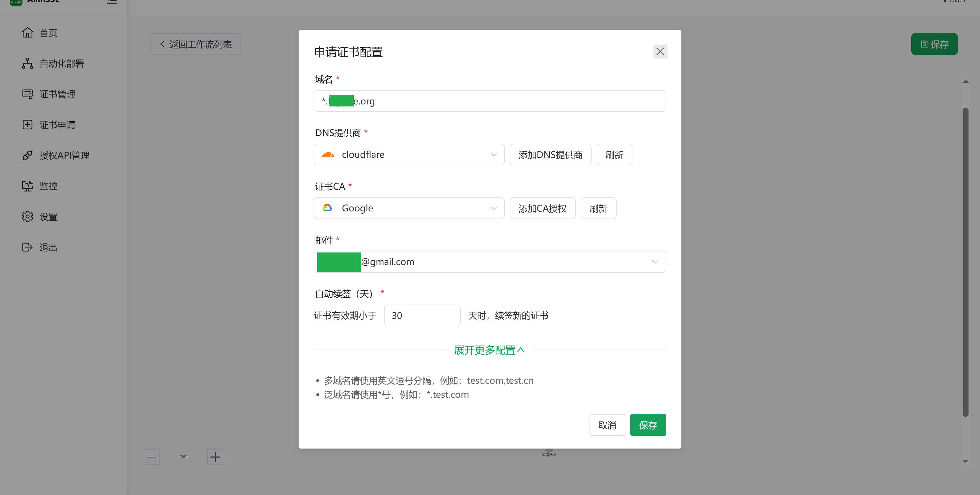
Task: Click the vertical scrollbar thumb
Action: 965,262
